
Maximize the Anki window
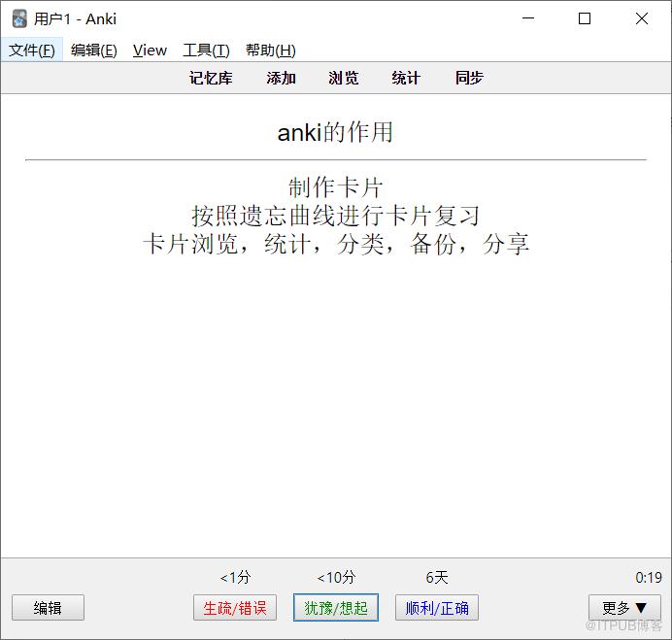585,18
